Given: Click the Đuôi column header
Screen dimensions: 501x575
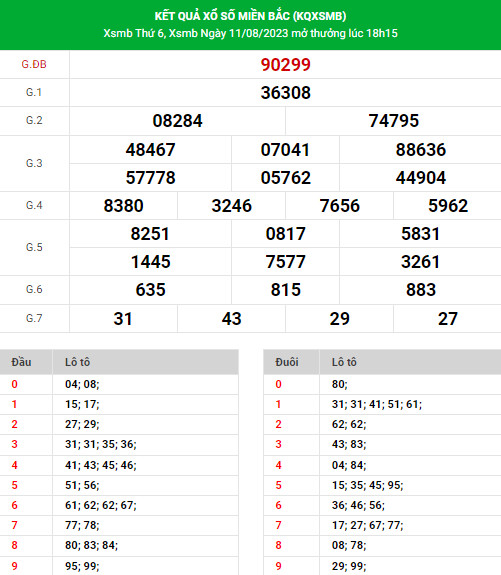Looking at the screenshot, I should click(287, 362).
